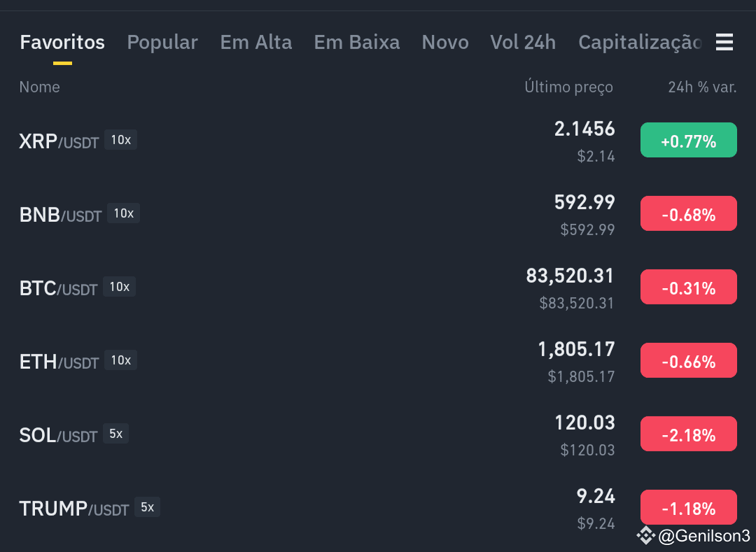This screenshot has width=756, height=552.
Task: Open the ETH/USDT pair
Action: coord(59,362)
